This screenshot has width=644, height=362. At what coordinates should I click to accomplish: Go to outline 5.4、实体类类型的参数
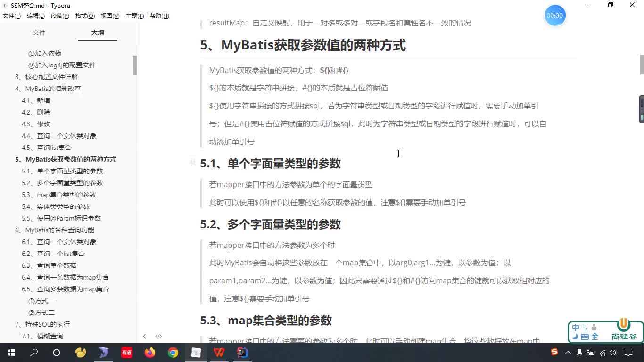pos(56,206)
